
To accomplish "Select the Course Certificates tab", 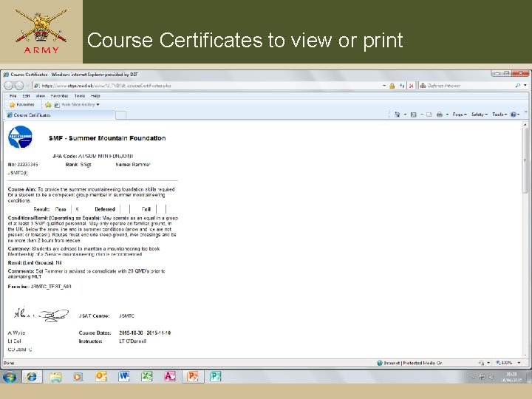I will [x=59, y=115].
